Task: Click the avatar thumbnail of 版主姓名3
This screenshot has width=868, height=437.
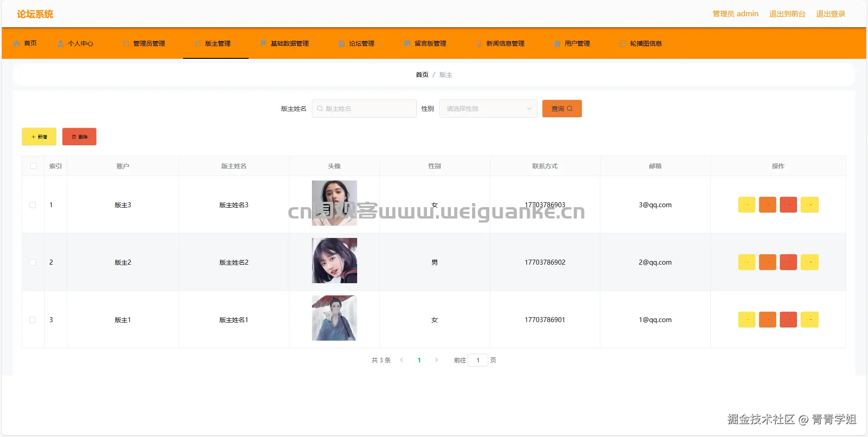Action: coord(335,203)
